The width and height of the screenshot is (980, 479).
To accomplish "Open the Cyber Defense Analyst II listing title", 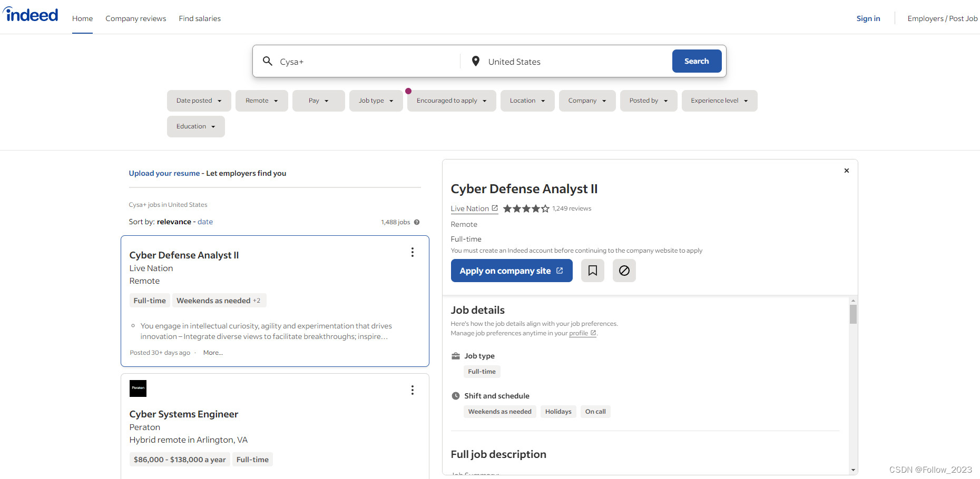I will tap(184, 255).
